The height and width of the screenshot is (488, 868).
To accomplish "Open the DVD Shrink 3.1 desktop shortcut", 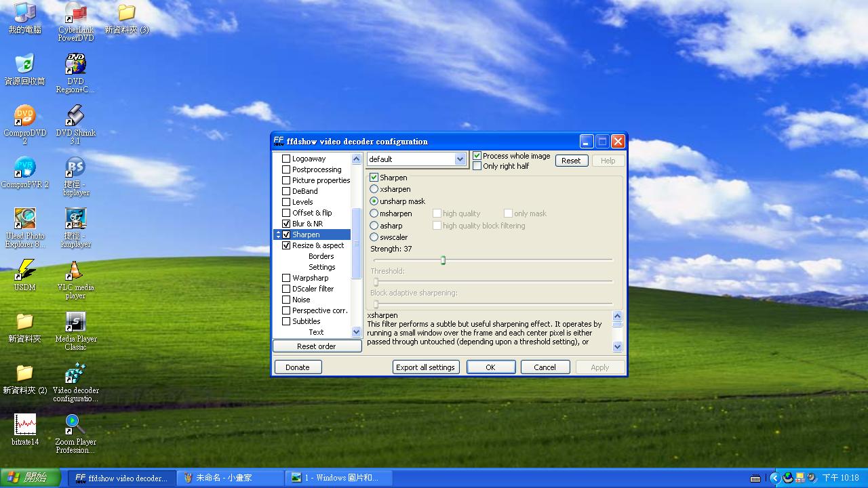I will coord(75,117).
